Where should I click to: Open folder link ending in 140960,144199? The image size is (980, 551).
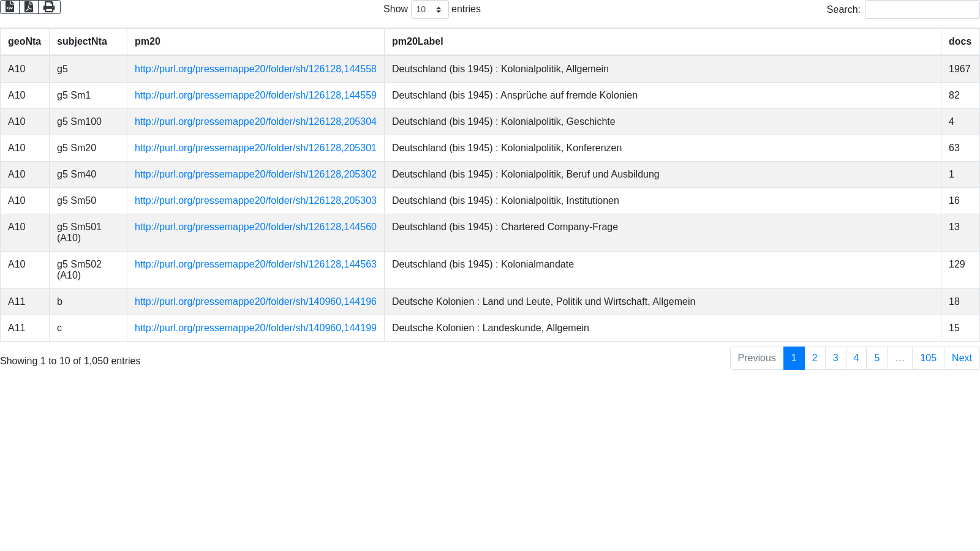[255, 328]
